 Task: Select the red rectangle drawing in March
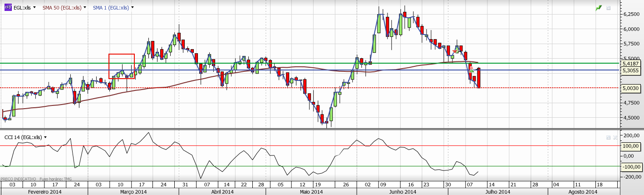point(122,55)
